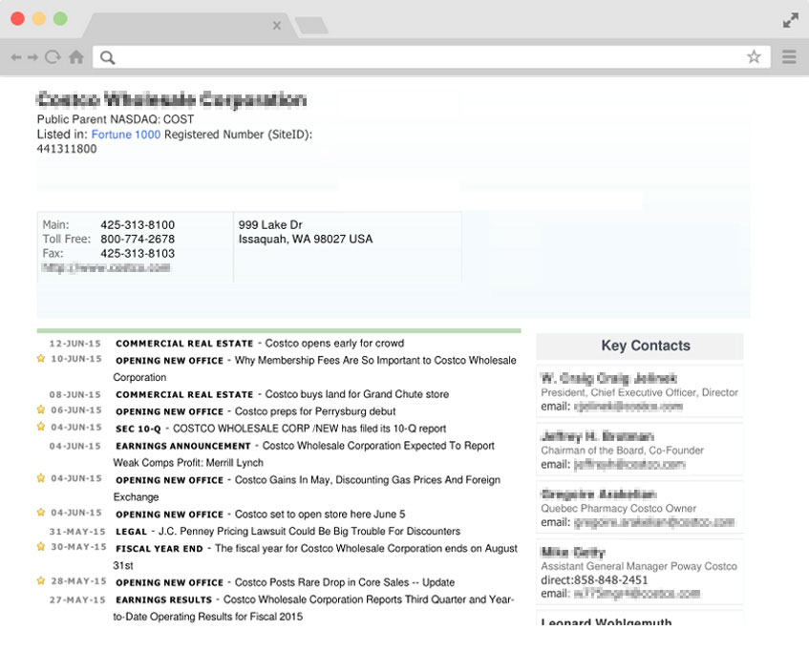Screen dimensions: 809x672
Task: Focus the browser address bar field
Action: coord(432,57)
